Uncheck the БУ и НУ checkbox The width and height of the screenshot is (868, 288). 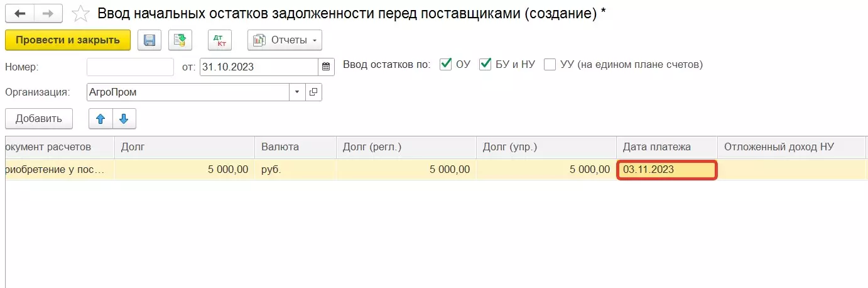(x=485, y=64)
